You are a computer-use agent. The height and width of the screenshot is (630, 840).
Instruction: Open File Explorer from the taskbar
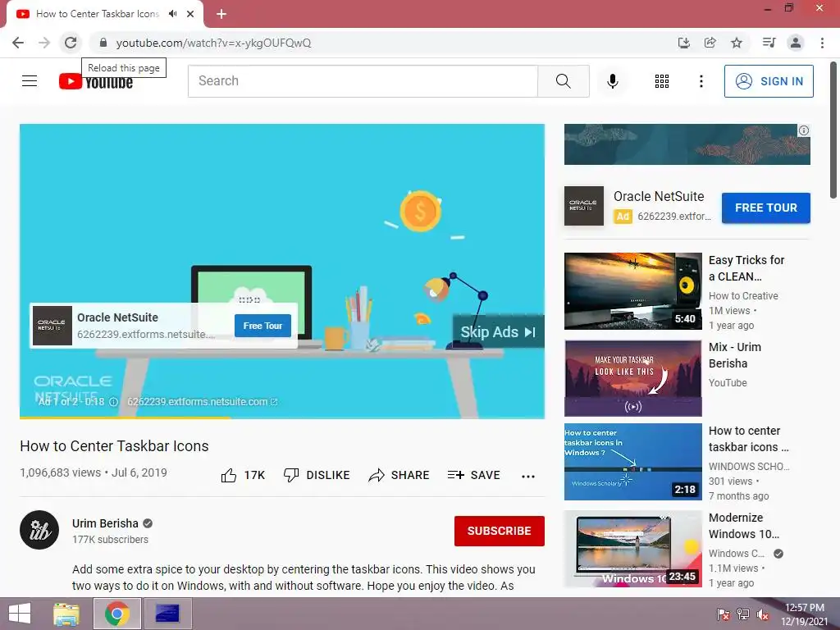coord(66,614)
